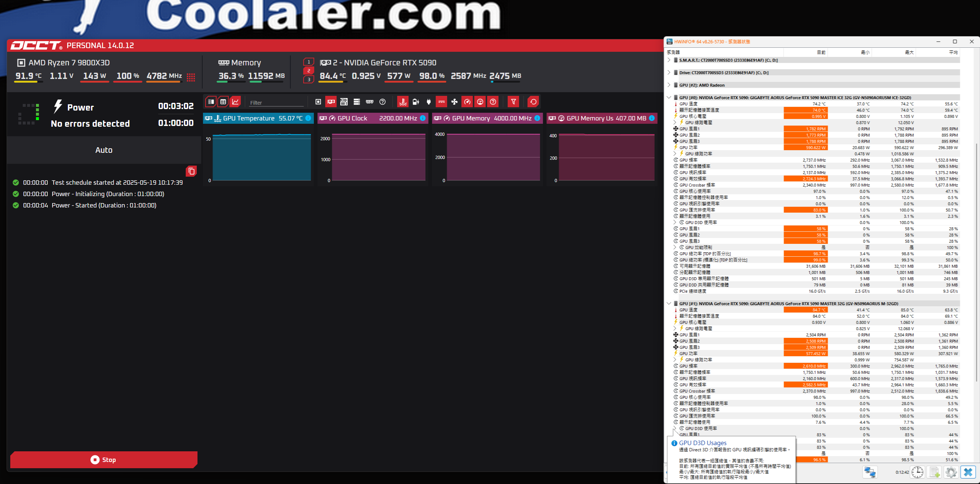Click the HWiNFO app icon in title bar
The width and height of the screenshot is (980, 484).
670,42
